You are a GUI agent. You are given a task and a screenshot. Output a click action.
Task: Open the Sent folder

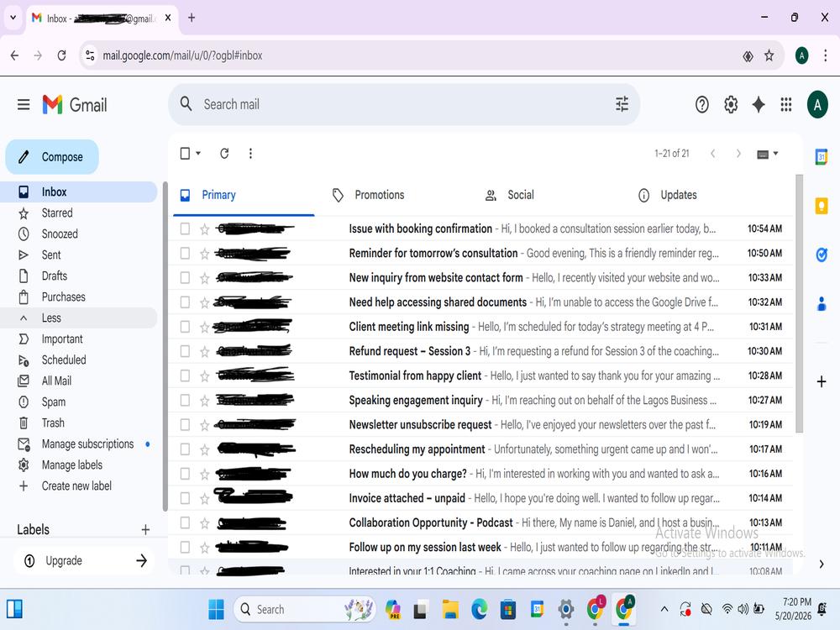pos(79,255)
